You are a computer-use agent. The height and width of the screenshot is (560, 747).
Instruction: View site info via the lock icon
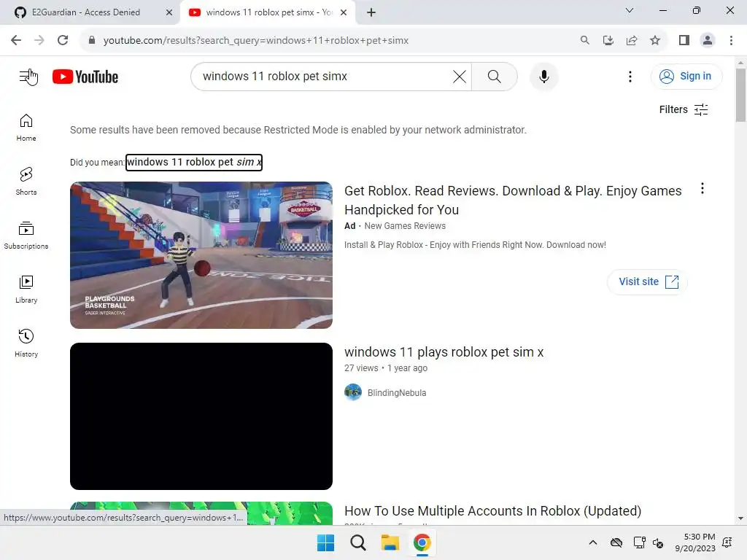(92, 41)
